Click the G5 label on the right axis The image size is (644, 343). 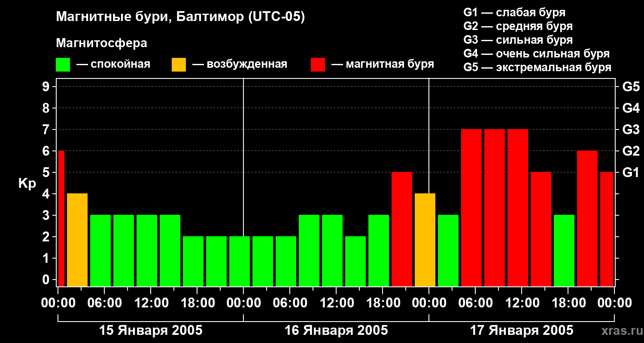coord(631,87)
